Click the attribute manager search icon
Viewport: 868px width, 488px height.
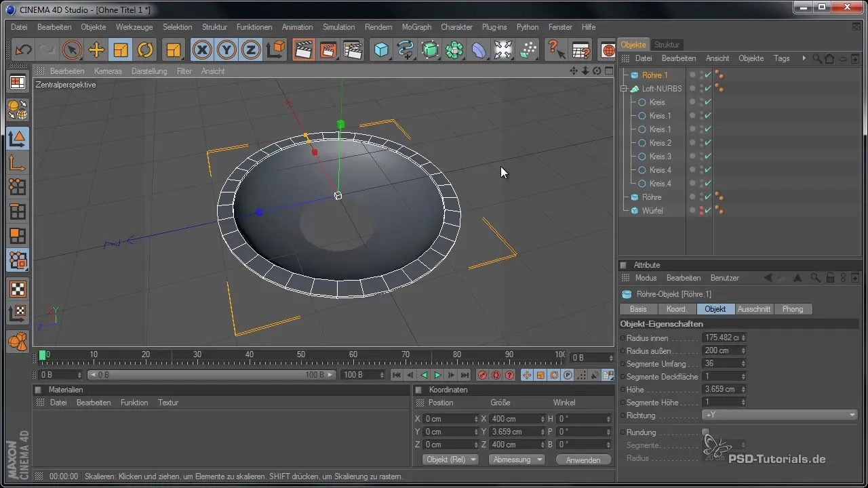(x=816, y=278)
